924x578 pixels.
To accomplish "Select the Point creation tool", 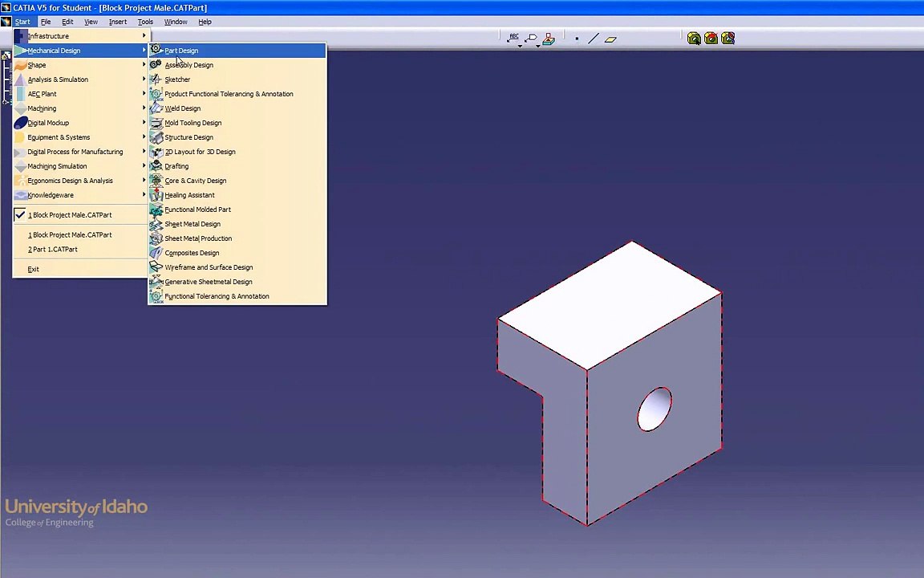I will click(577, 39).
